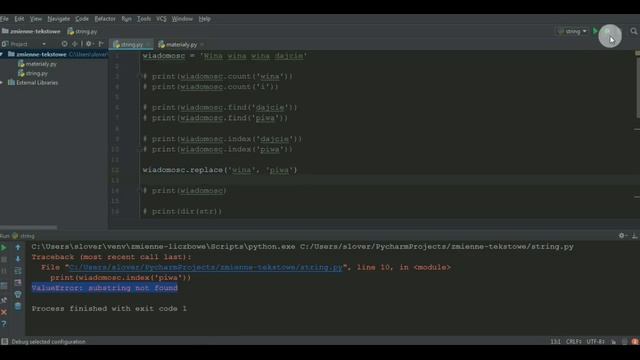Open the Run menu
Image resolution: width=640 pixels, height=360 pixels.
[127, 19]
